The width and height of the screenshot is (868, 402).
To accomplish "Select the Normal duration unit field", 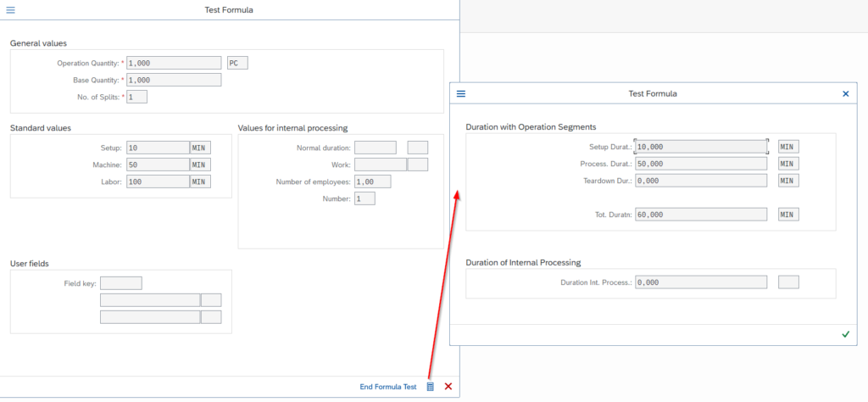I will [x=418, y=148].
